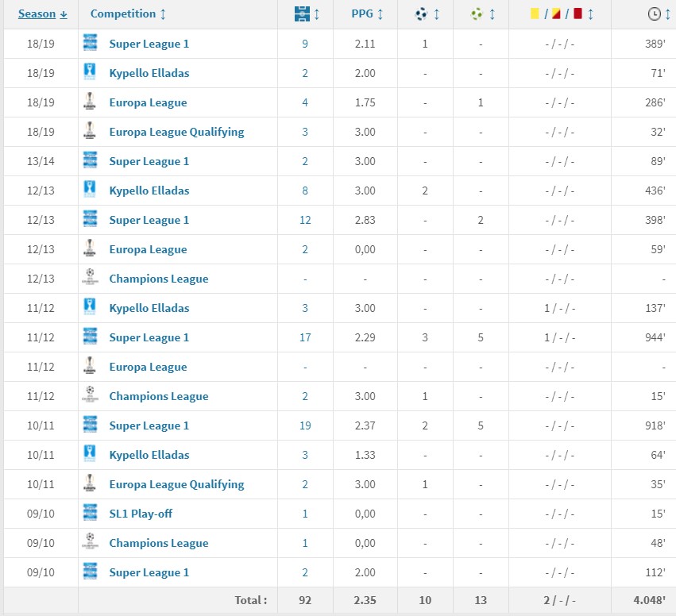Viewport: 676px width, 616px height.
Task: Click the Super League 1 logo in the 18/19 row
Action: click(90, 43)
